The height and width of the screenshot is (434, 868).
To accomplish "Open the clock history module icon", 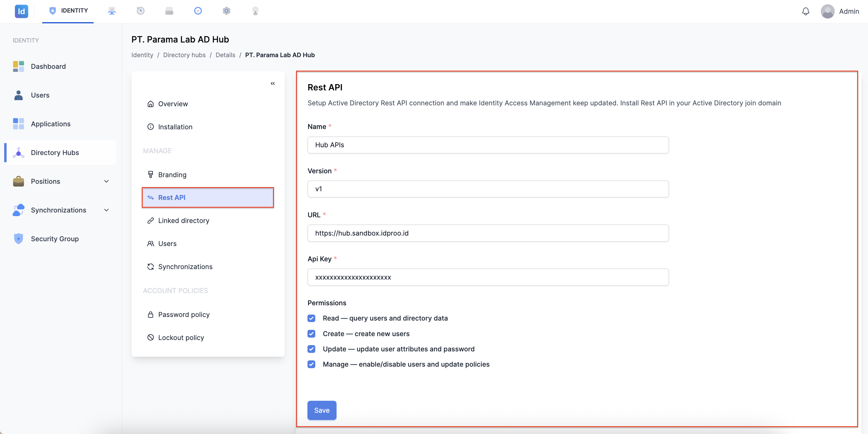I will tap(141, 11).
